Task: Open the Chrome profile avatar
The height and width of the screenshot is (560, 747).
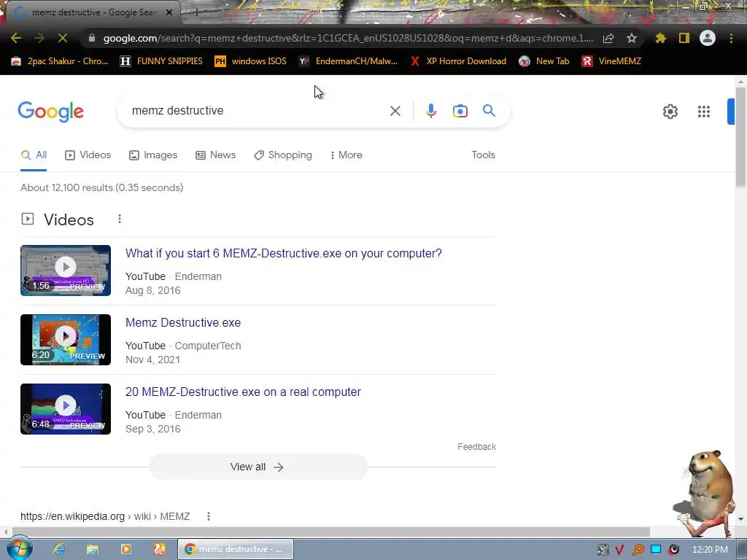Action: [x=708, y=38]
